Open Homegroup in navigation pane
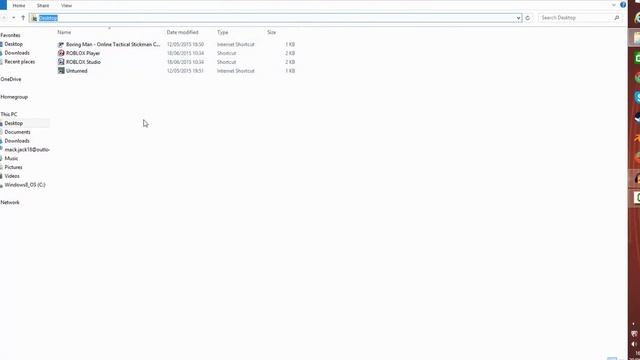The height and width of the screenshot is (360, 640). (14, 97)
